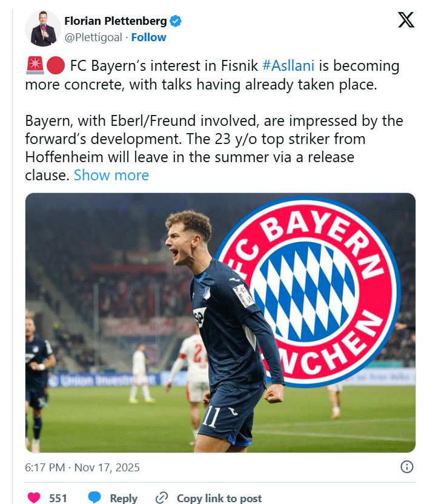Image resolution: width=427 pixels, height=504 pixels.
Task: Open the Florian Plettenberg display name
Action: (x=115, y=21)
